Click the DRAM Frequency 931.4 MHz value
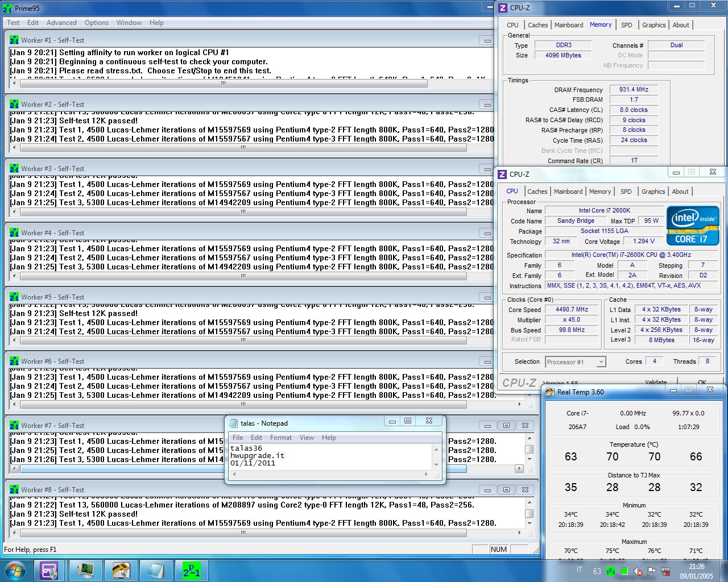This screenshot has width=728, height=582. coord(634,89)
